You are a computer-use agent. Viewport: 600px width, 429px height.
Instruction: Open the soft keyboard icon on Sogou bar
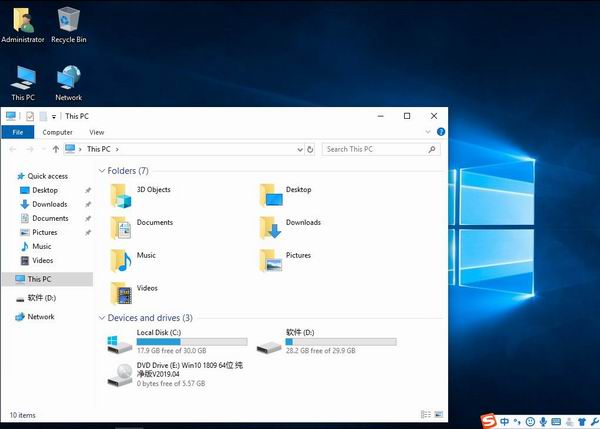[x=556, y=422]
